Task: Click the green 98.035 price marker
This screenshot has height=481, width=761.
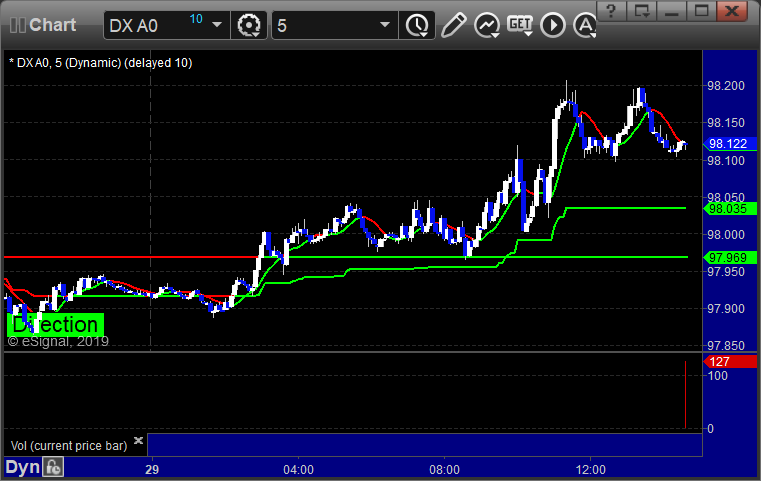Action: [x=730, y=209]
